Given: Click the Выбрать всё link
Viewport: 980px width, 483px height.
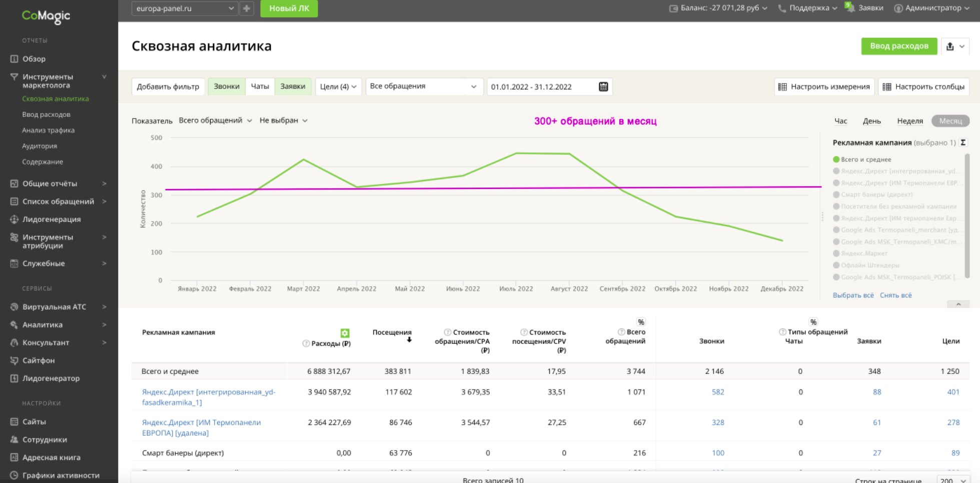Looking at the screenshot, I should coord(853,295).
